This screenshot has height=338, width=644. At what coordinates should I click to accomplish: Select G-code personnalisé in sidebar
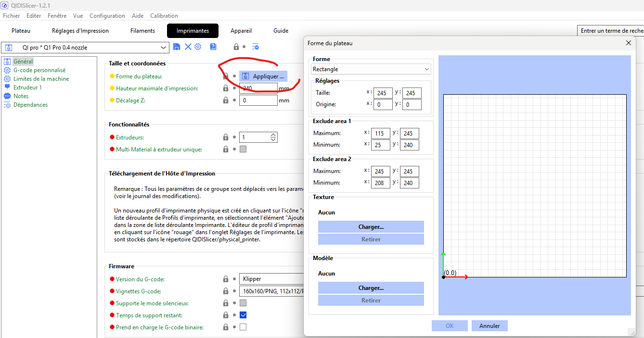[39, 70]
